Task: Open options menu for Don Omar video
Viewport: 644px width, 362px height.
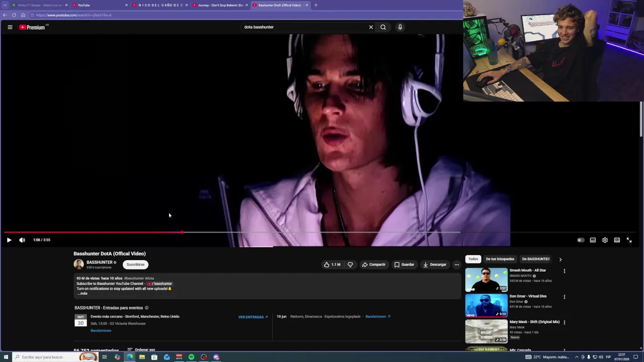Action: click(x=564, y=297)
